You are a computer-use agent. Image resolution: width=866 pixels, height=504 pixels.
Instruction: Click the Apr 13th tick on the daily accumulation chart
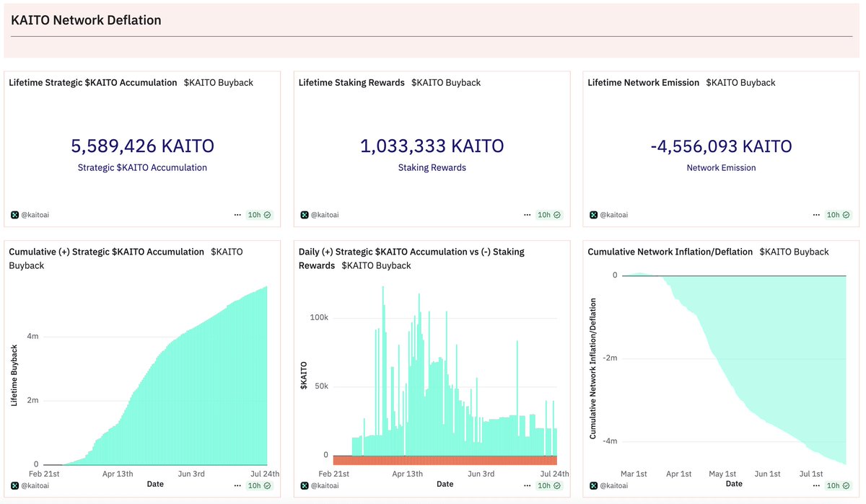coord(408,474)
